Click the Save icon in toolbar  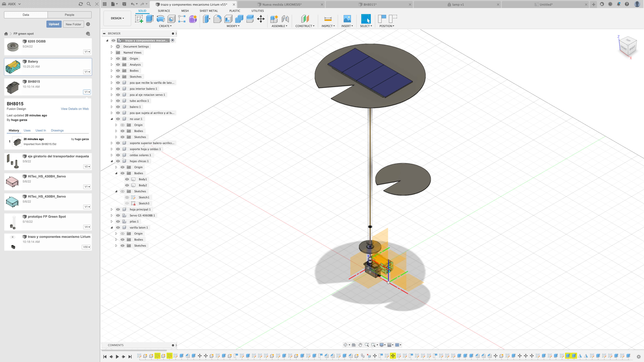pyautogui.click(x=124, y=4)
